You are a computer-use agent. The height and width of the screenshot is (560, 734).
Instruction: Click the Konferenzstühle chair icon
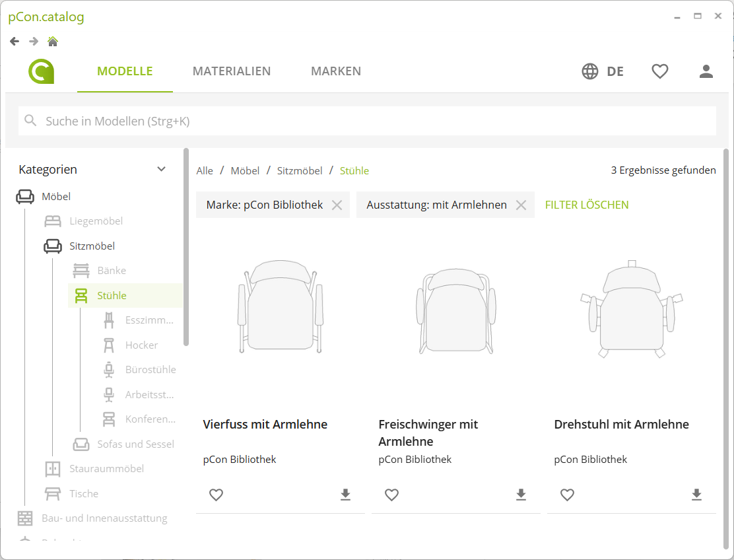point(109,419)
